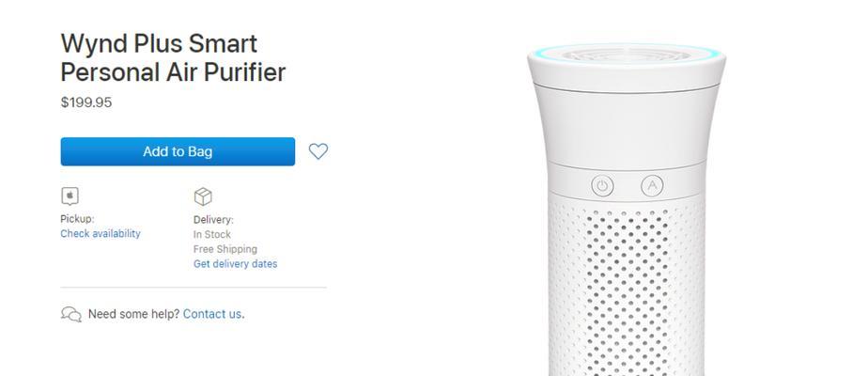Click the Add to Bag button
The height and width of the screenshot is (376, 868).
[178, 151]
